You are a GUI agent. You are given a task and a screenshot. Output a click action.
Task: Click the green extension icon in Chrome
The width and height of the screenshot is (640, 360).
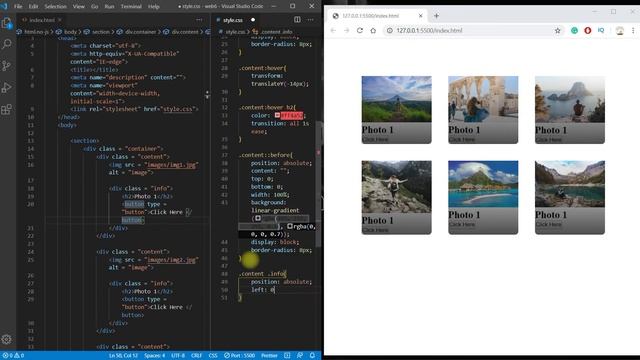pos(574,31)
